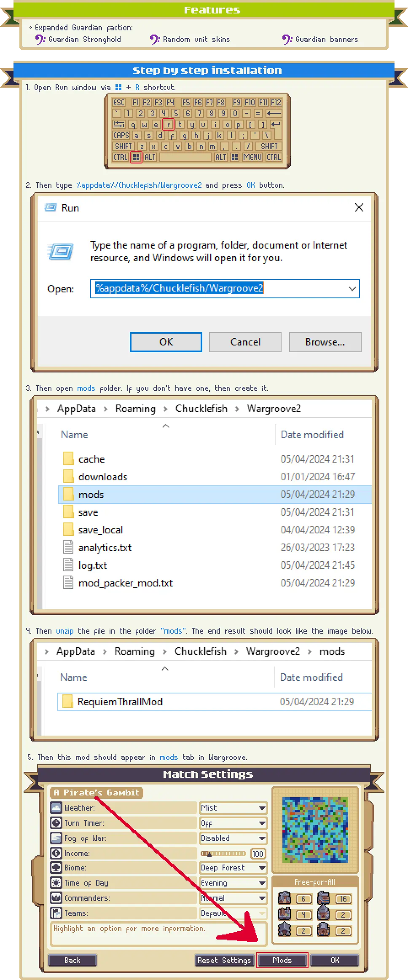408x980 pixels.
Task: Click the purple icon beside Random unit skins
Action: [155, 39]
